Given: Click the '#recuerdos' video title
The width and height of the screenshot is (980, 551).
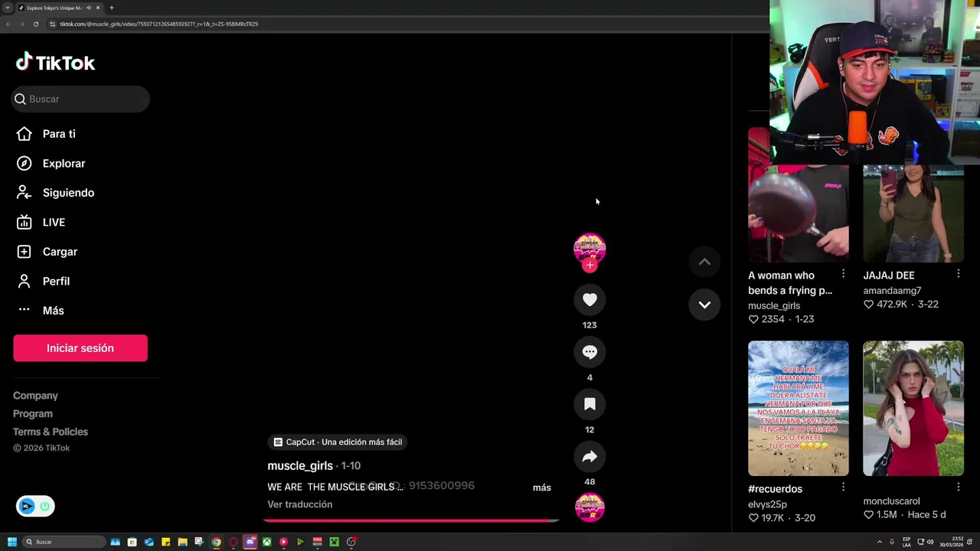Looking at the screenshot, I should pos(775,489).
